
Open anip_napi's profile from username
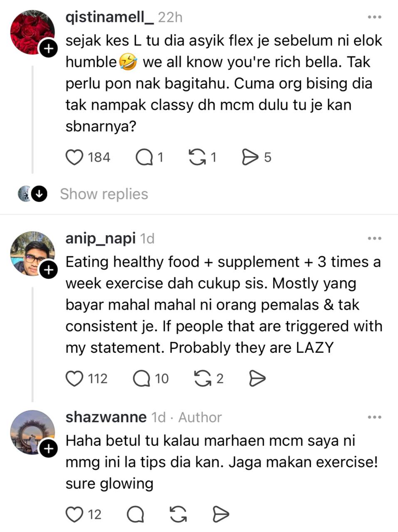pyautogui.click(x=101, y=238)
